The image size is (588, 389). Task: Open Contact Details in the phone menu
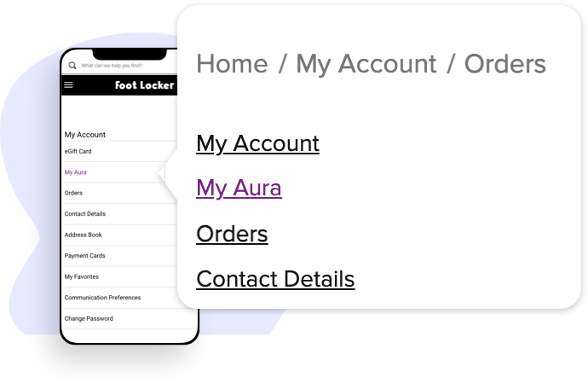pos(85,214)
